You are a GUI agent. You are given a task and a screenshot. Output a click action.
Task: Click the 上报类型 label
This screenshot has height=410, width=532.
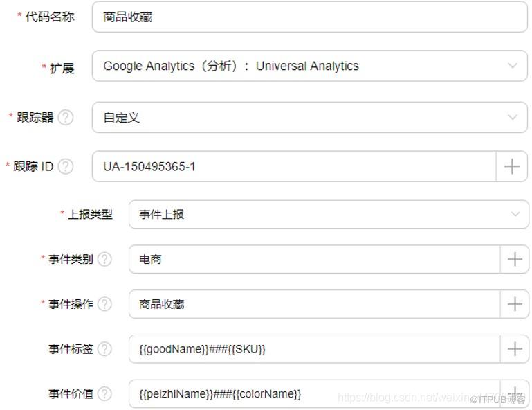[90, 214]
